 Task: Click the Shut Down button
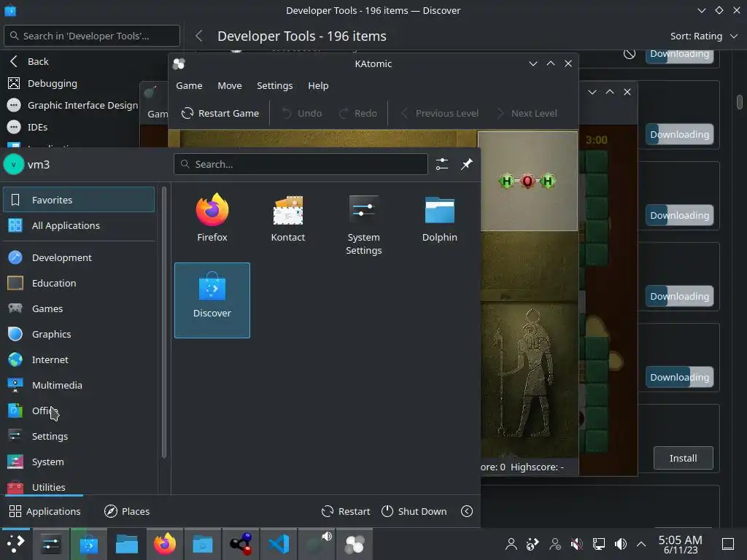[x=414, y=511]
